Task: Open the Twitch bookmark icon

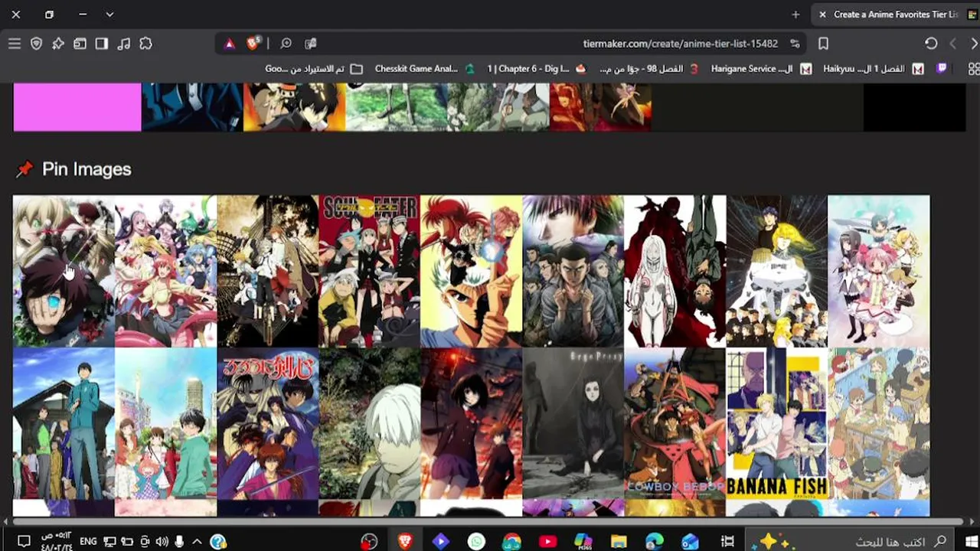Action: point(942,69)
